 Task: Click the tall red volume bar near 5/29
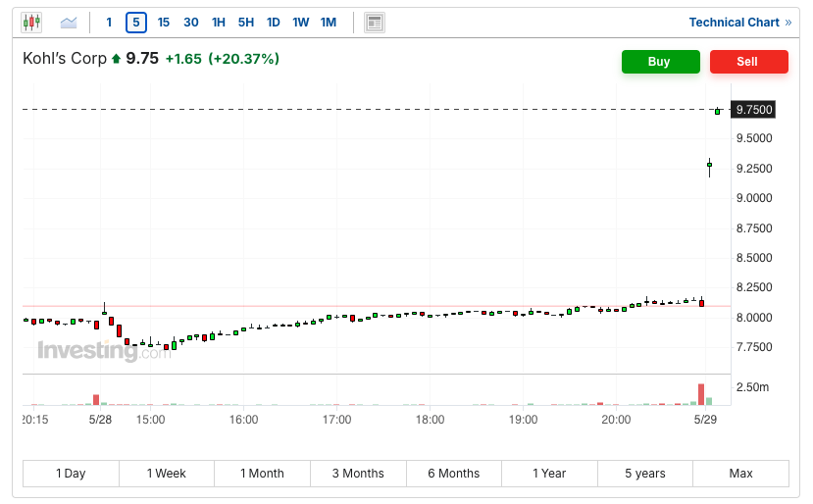(x=701, y=394)
